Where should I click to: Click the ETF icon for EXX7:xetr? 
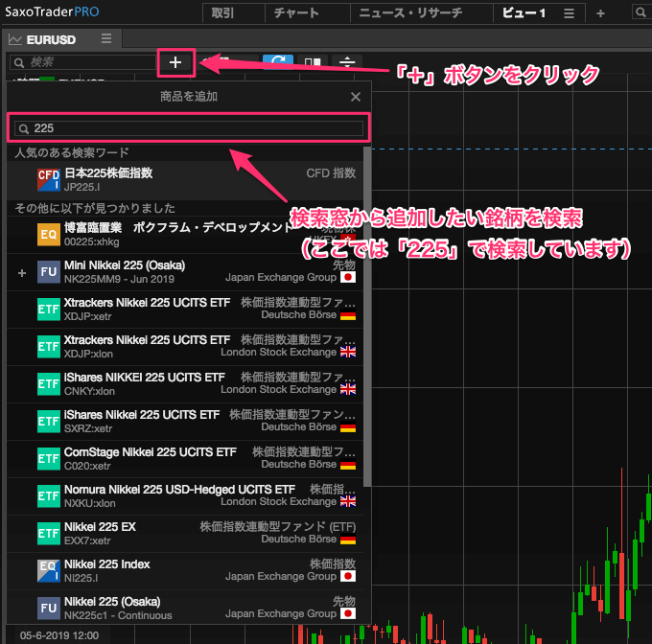pos(49,534)
